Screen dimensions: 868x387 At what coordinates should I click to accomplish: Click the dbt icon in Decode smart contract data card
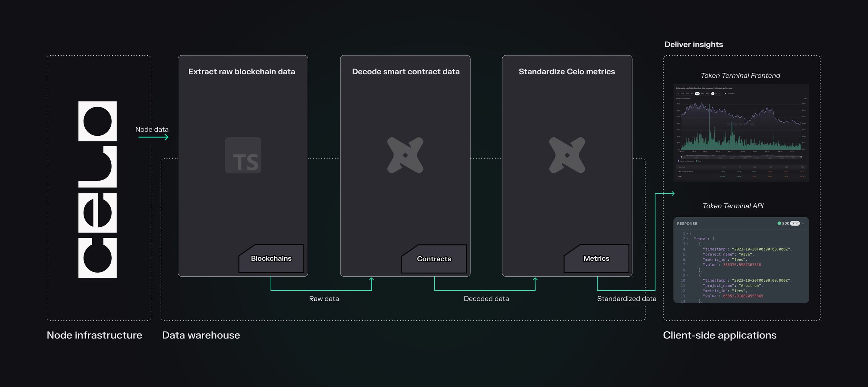(x=405, y=155)
